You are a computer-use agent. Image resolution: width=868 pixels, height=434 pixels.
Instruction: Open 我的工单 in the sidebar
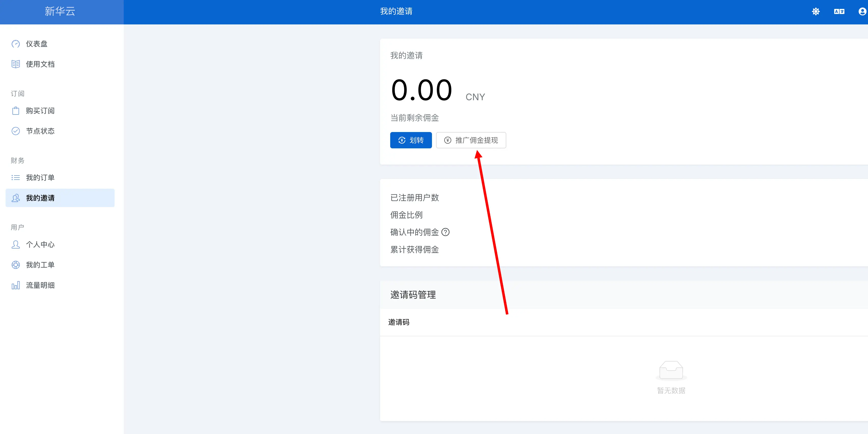(60, 265)
